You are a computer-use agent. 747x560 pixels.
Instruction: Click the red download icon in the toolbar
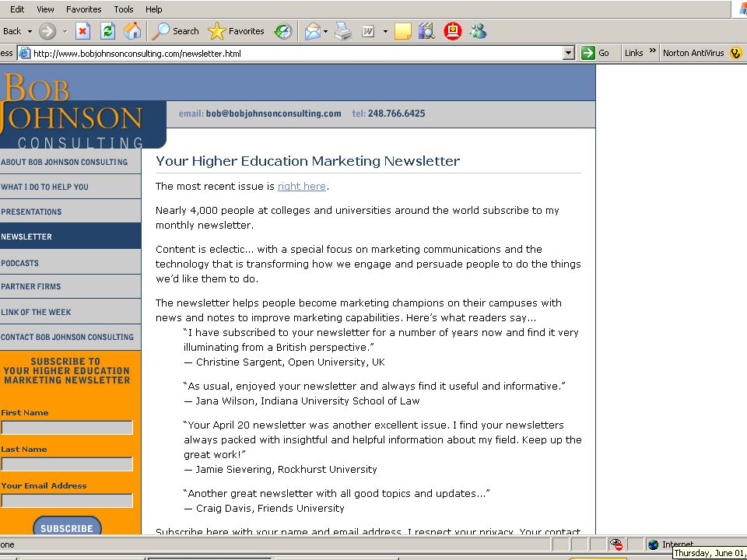(x=453, y=31)
